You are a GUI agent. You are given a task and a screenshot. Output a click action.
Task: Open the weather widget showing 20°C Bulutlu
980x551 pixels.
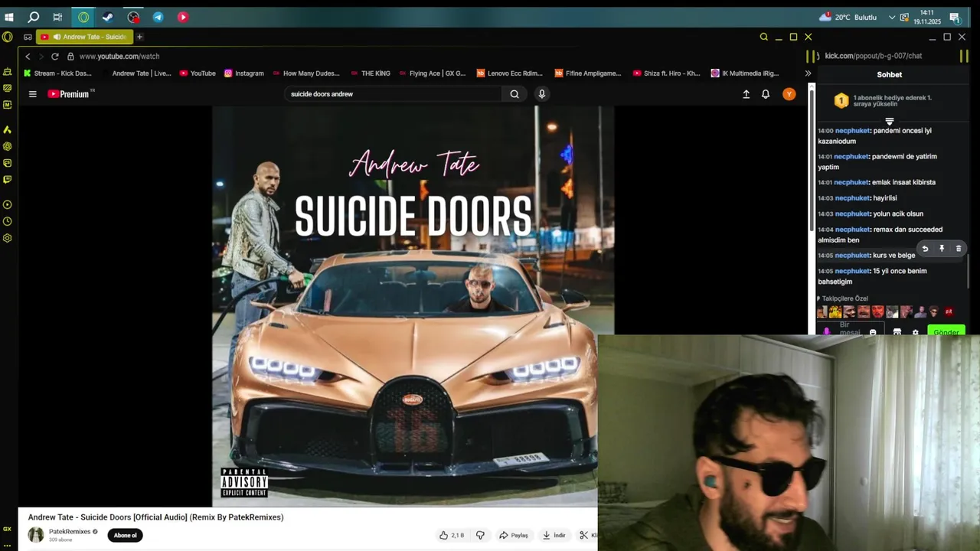848,17
